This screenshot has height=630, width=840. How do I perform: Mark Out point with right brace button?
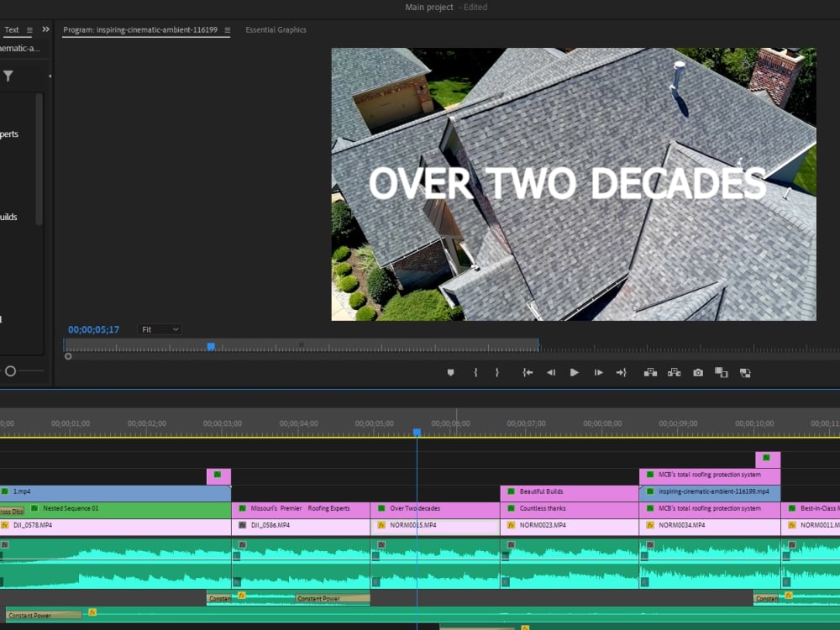coord(497,372)
